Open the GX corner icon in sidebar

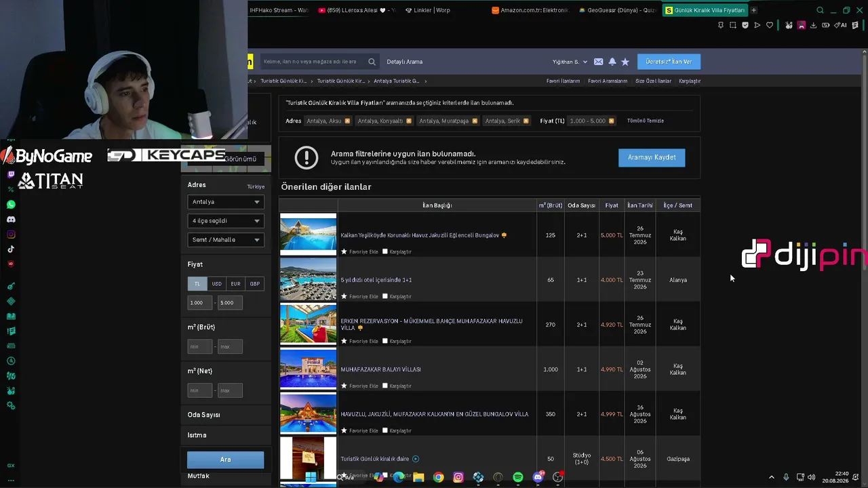[x=11, y=466]
